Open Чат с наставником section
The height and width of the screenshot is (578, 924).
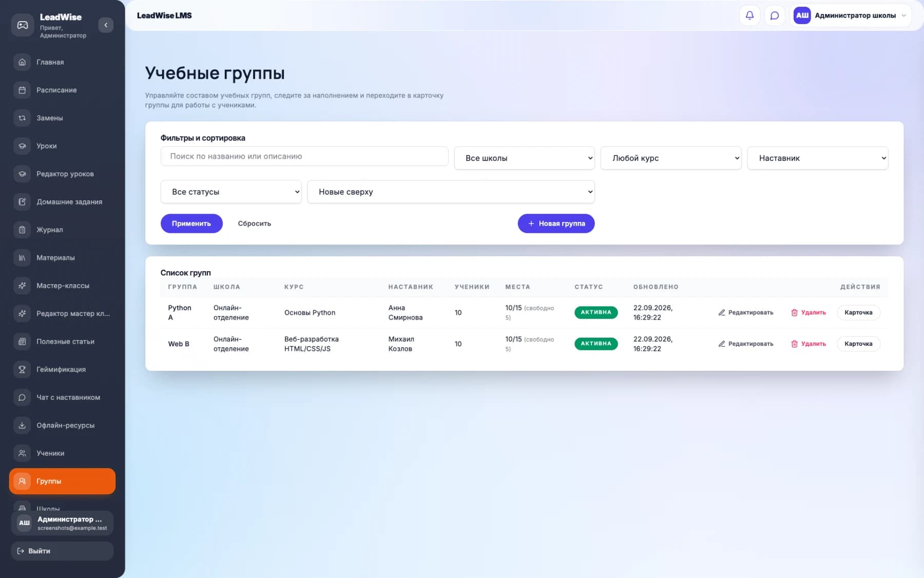[x=62, y=398]
